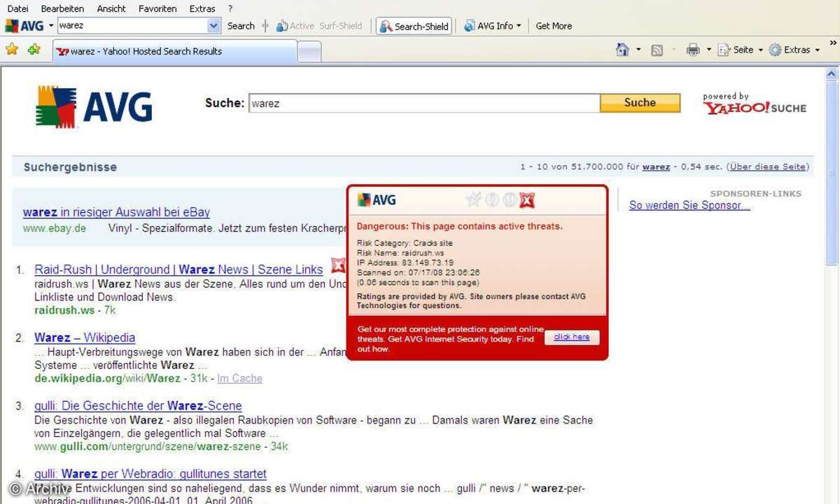Image resolution: width=840 pixels, height=504 pixels.
Task: Click the red danger rating icon beside Raid-Rush
Action: pyautogui.click(x=338, y=266)
